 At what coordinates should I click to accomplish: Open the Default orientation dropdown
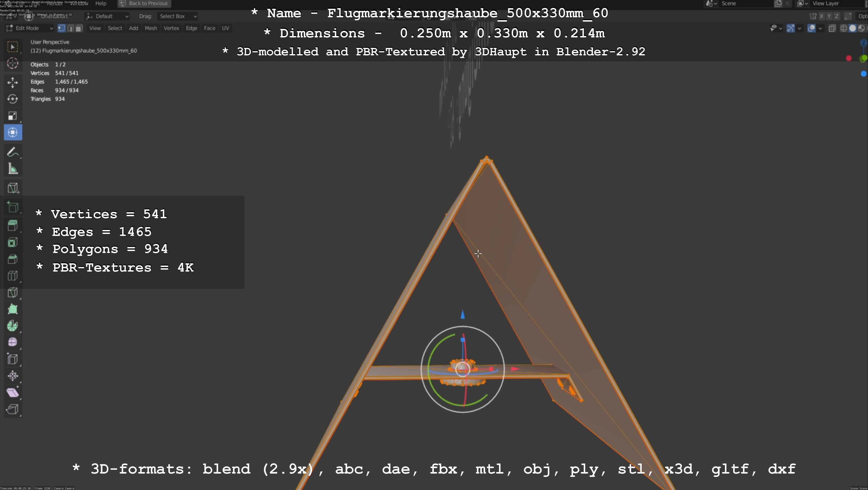click(x=107, y=16)
